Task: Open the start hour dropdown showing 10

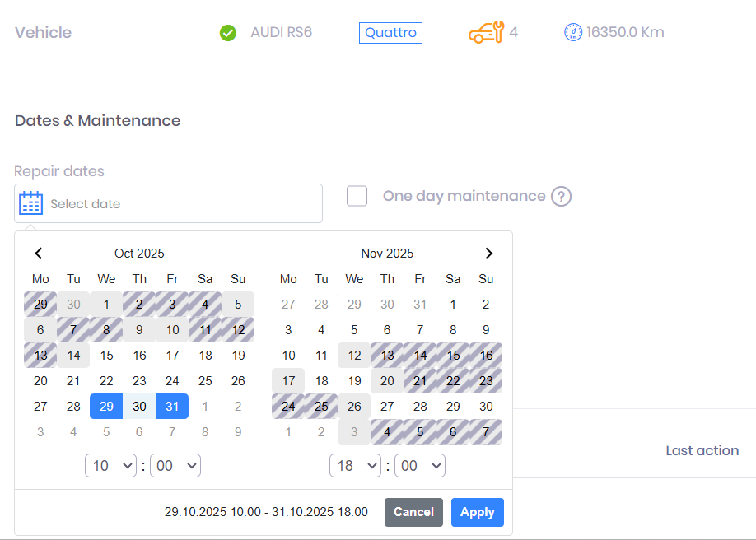Action: [110, 466]
